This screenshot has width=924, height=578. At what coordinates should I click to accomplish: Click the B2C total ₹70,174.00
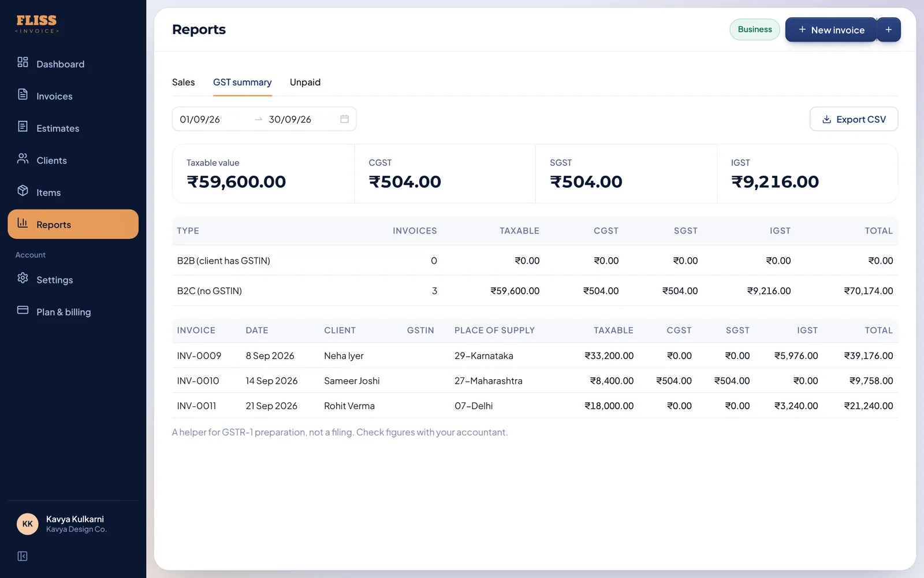(868, 291)
